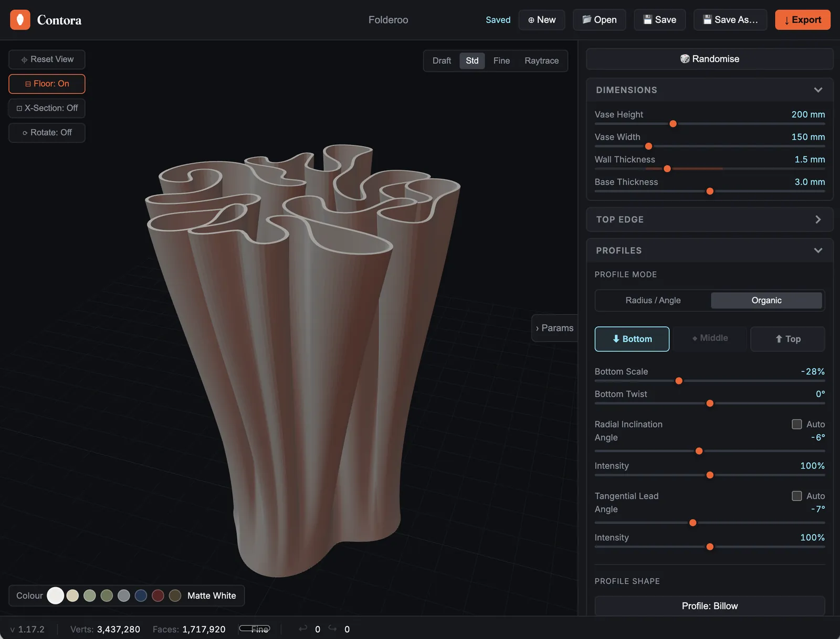840x639 pixels.
Task: Click the Export button
Action: point(802,20)
